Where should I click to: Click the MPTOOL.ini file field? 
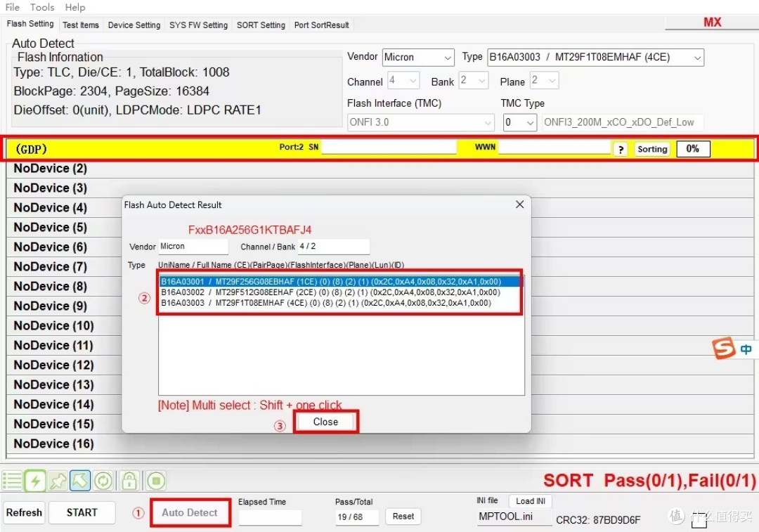pyautogui.click(x=514, y=517)
